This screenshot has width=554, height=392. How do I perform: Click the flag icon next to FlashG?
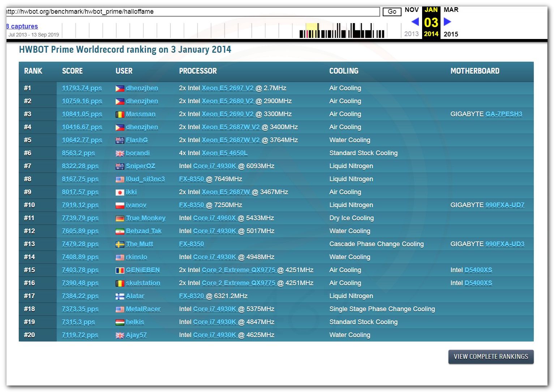[x=120, y=140]
